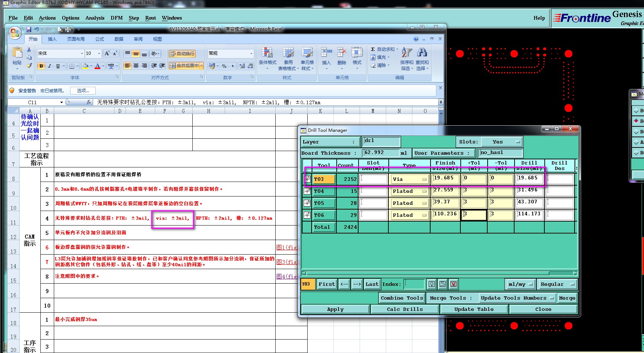Click the Sort and Filter icon

407,53
